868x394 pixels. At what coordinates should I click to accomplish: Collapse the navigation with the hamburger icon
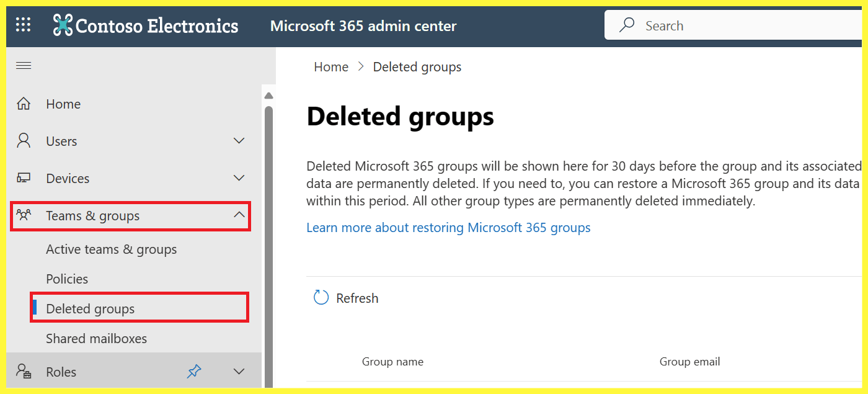point(24,65)
